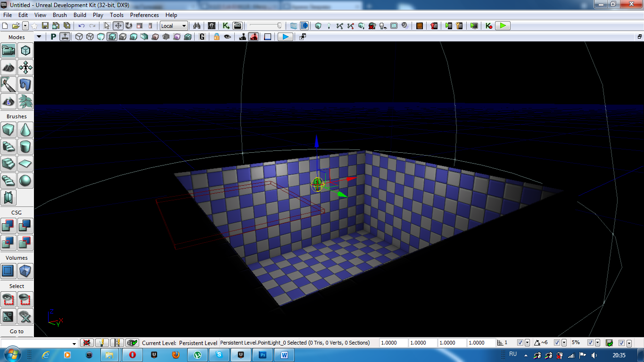This screenshot has height=362, width=644.
Task: Toggle viewport lock padlock icon
Action: pyautogui.click(x=217, y=37)
